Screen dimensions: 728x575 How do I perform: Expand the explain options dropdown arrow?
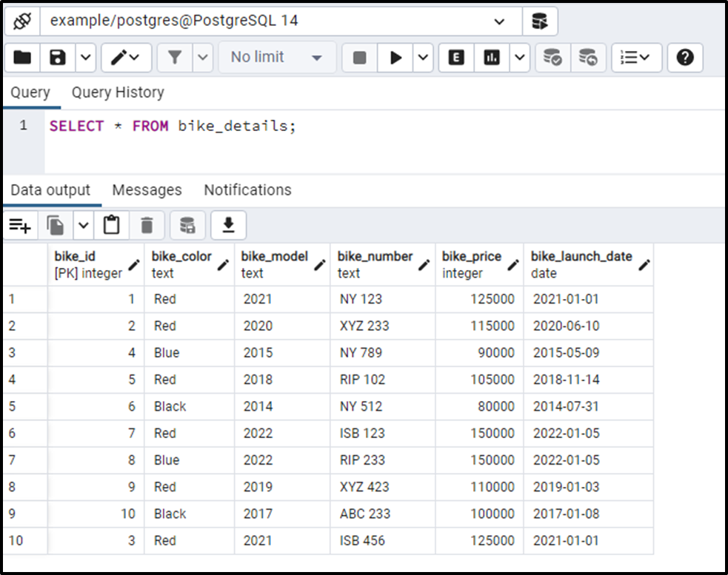point(520,58)
